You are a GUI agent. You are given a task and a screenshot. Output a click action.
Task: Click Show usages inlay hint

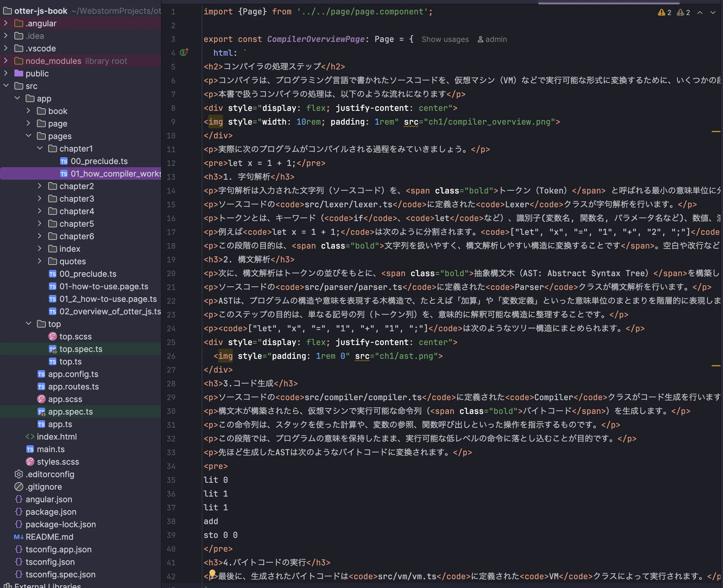445,39
